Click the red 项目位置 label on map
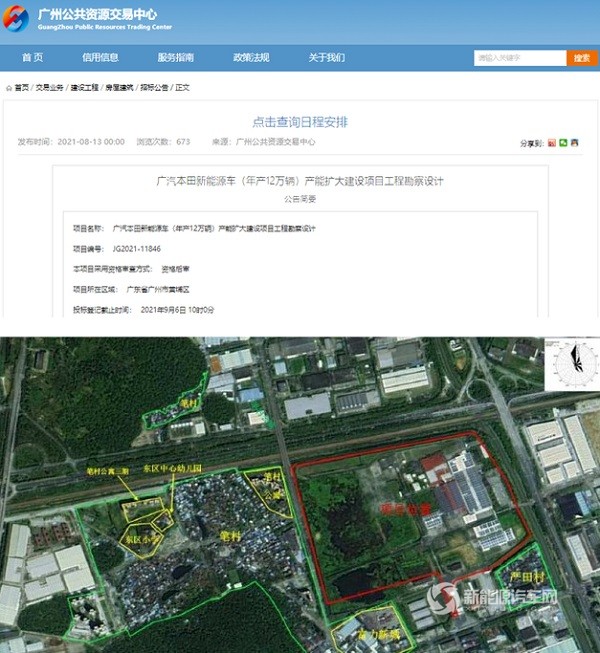This screenshot has height=653, width=600. tap(406, 508)
